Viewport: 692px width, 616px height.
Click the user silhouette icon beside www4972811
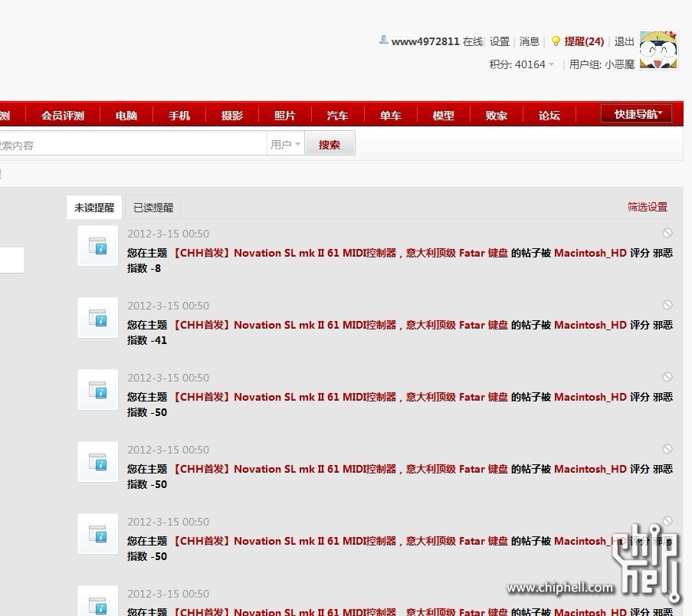click(383, 40)
